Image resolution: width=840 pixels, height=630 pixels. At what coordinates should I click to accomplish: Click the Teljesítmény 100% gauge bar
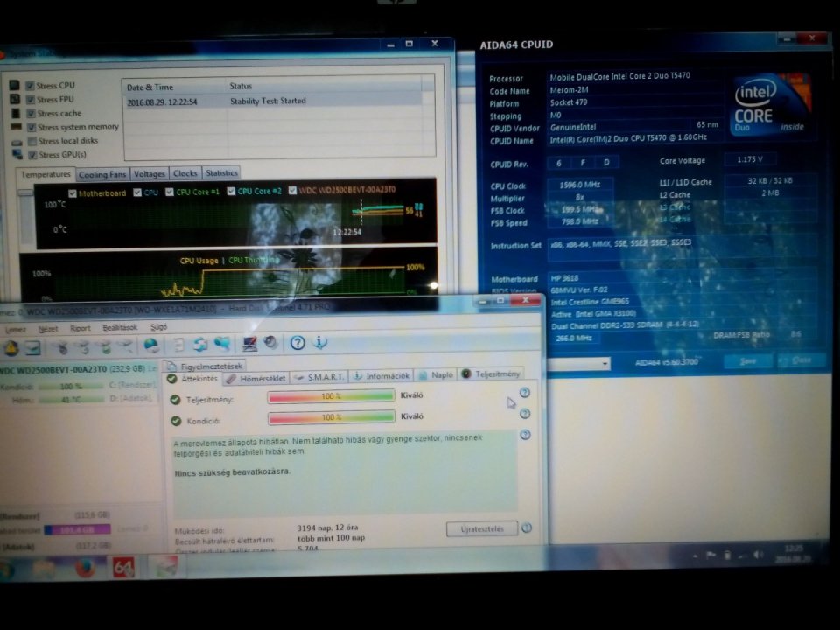[331, 396]
